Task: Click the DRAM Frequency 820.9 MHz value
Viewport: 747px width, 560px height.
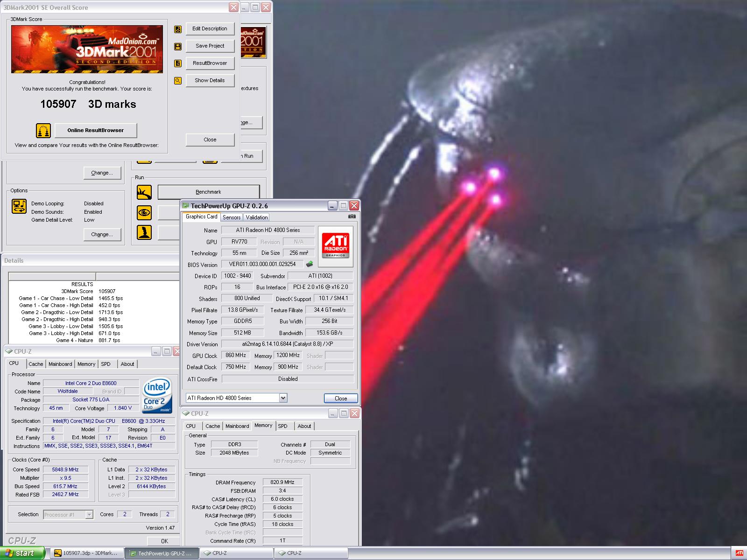Action: coord(282,482)
